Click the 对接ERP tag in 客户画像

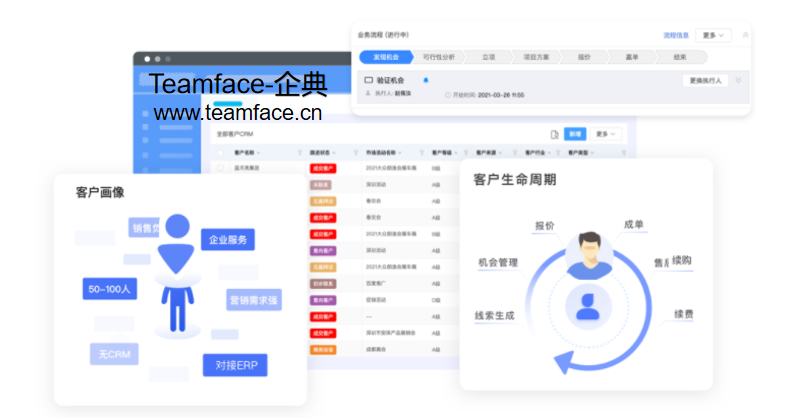235,365
